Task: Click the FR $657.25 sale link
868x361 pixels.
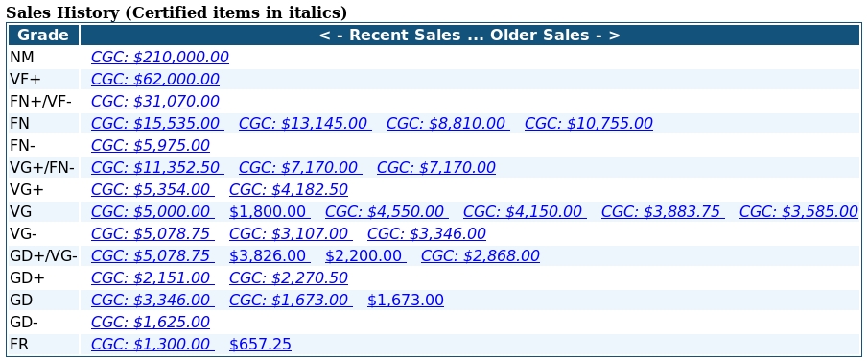Action: point(260,345)
